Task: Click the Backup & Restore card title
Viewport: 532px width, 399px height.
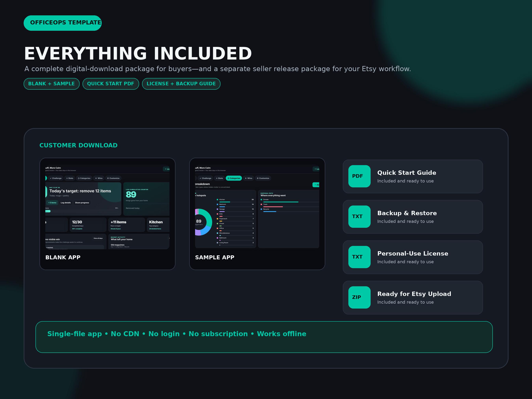Action: [x=407, y=213]
